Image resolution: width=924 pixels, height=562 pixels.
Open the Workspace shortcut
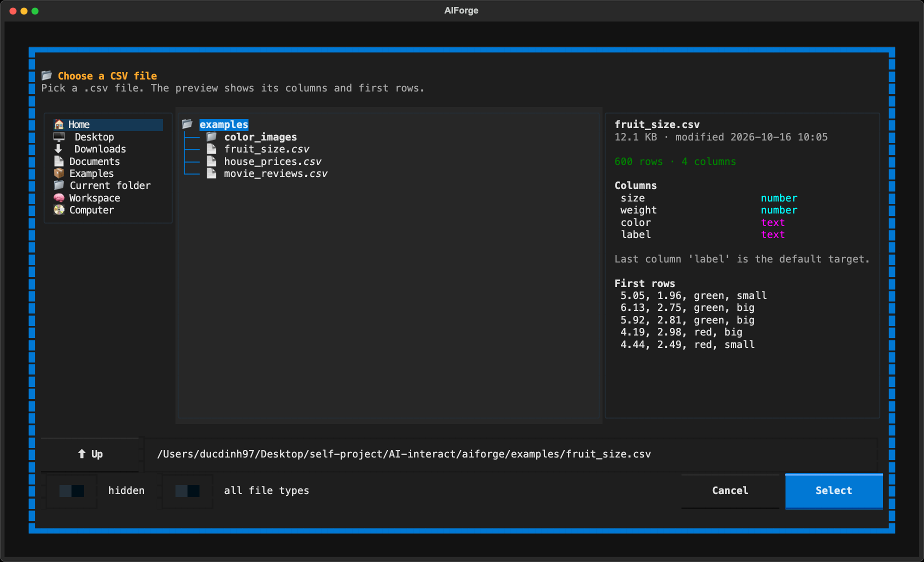(x=108, y=198)
